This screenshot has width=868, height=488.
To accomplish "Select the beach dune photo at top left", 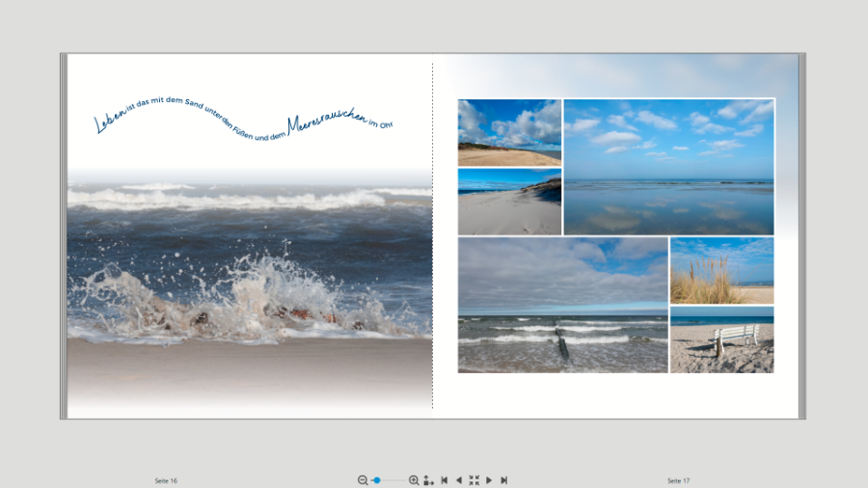I will 509,132.
